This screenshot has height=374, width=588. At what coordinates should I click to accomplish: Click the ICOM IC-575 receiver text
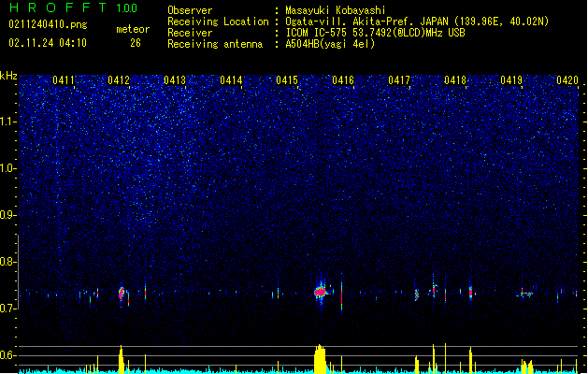[375, 33]
